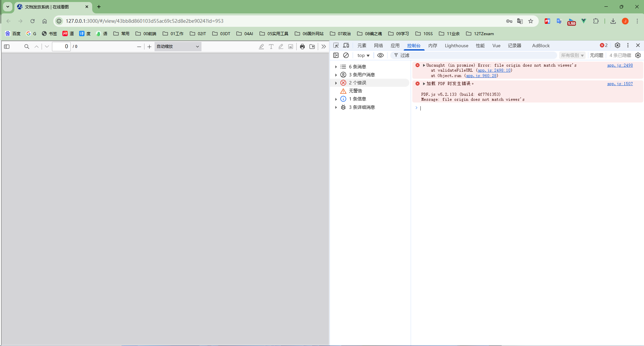Screen dimensions: 644x346
Task: Activate the inspect element picker
Action: (x=336, y=45)
